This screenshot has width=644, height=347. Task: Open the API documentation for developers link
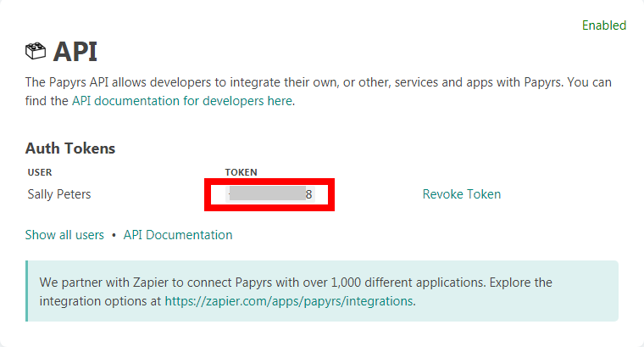182,101
